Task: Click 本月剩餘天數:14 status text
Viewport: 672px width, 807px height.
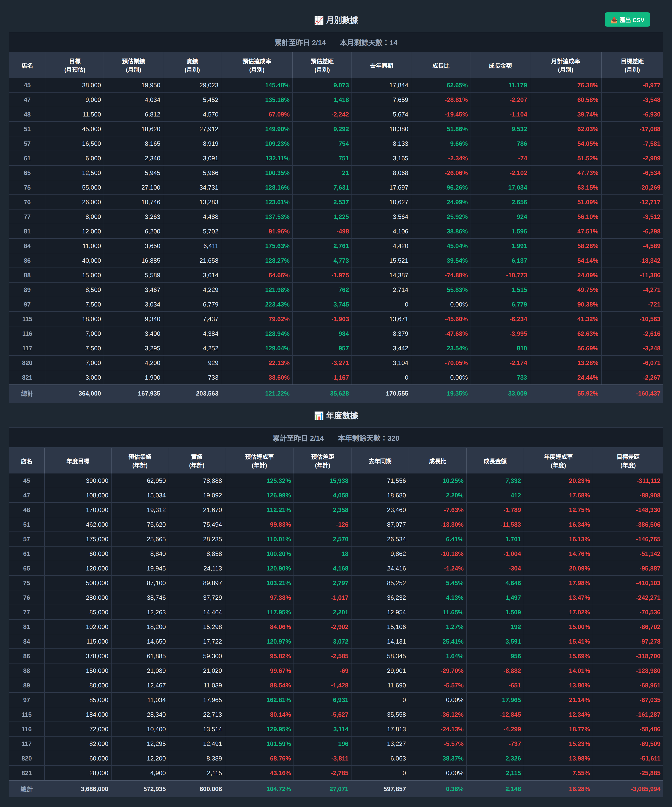Action: (368, 43)
